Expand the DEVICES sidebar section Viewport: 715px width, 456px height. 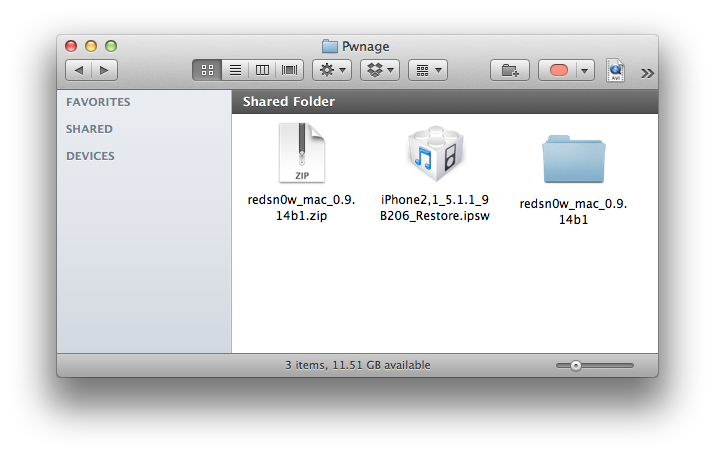90,156
